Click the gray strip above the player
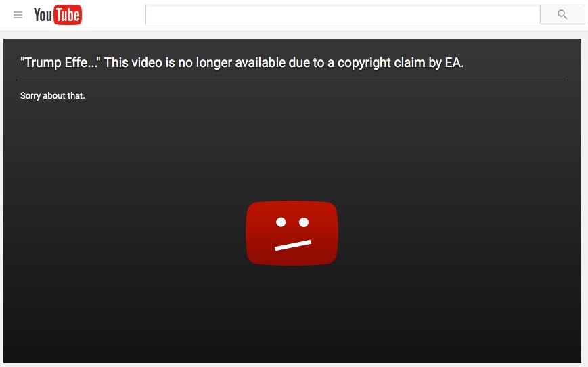The image size is (588, 367). pos(294,35)
